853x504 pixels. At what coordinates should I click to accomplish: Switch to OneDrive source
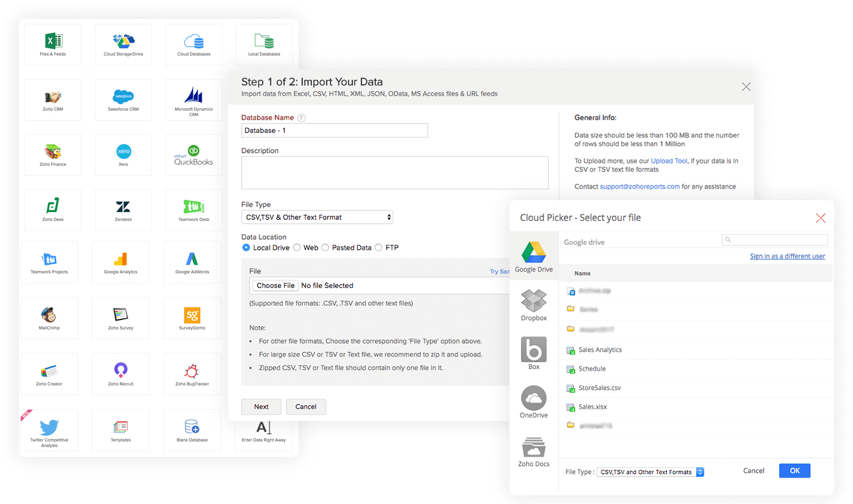[534, 402]
